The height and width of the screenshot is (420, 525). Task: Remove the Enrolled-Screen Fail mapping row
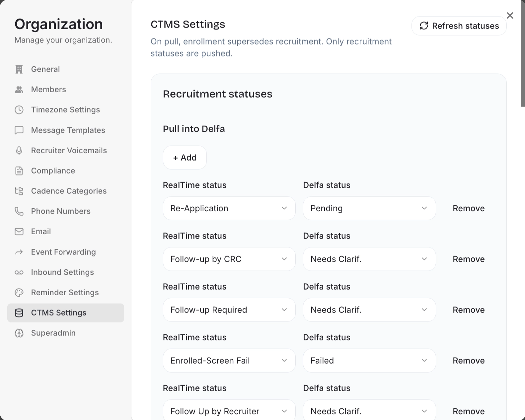469,361
